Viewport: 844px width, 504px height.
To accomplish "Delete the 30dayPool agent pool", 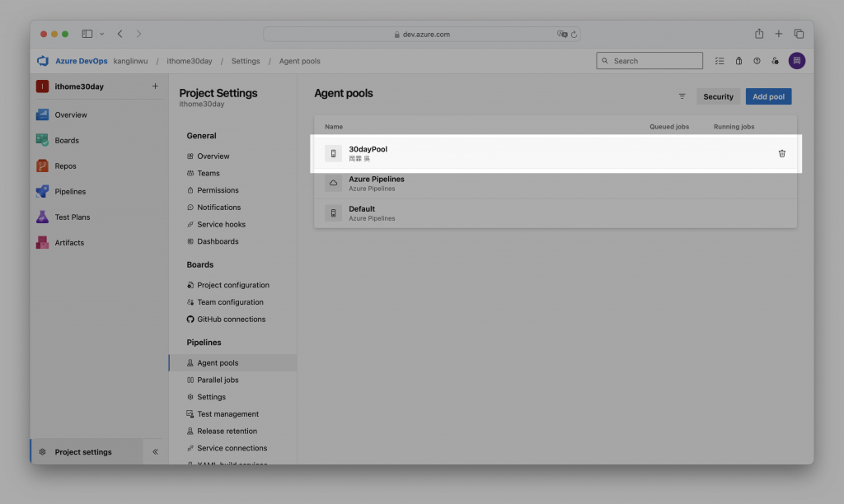I will [x=781, y=154].
